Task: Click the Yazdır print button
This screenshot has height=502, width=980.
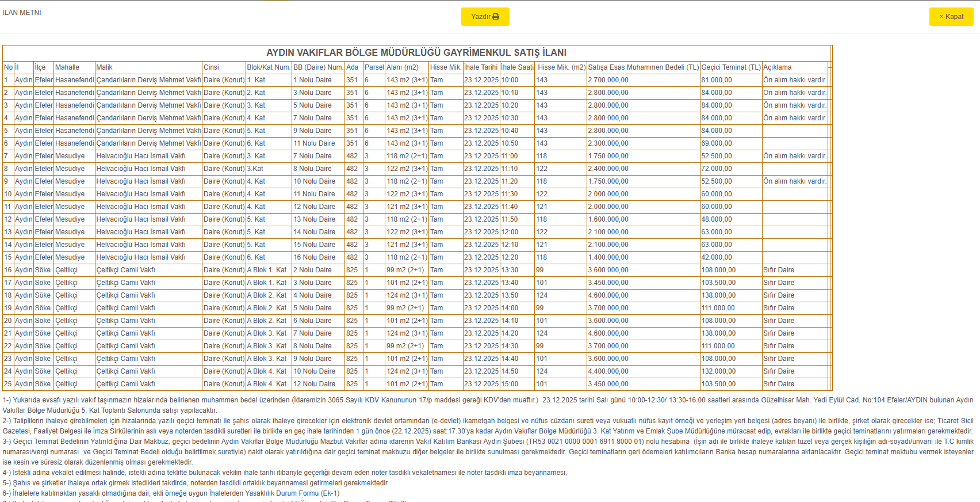Action: (485, 17)
